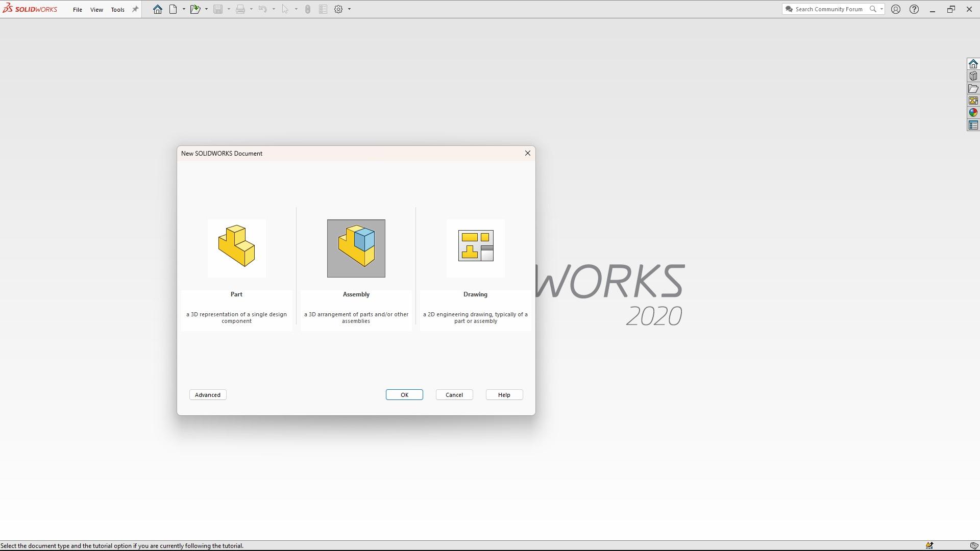The image size is (980, 551).
Task: Expand the Print dropdown arrow
Action: point(251,9)
